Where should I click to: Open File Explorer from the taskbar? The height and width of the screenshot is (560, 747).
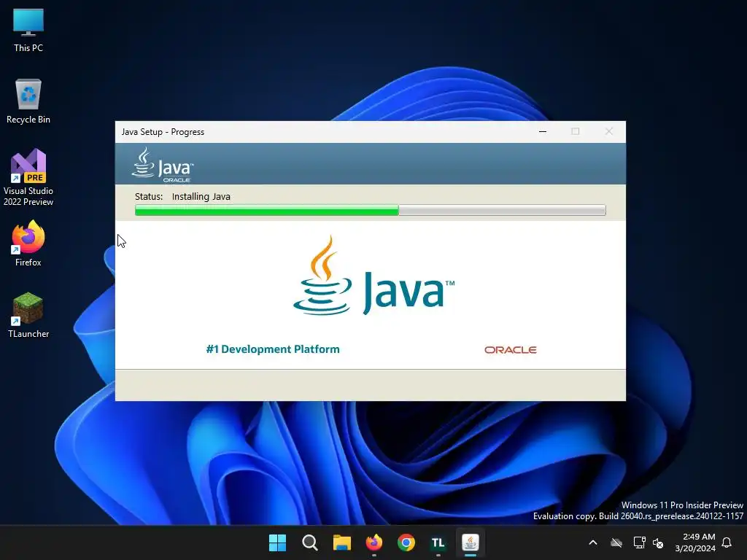point(341,542)
